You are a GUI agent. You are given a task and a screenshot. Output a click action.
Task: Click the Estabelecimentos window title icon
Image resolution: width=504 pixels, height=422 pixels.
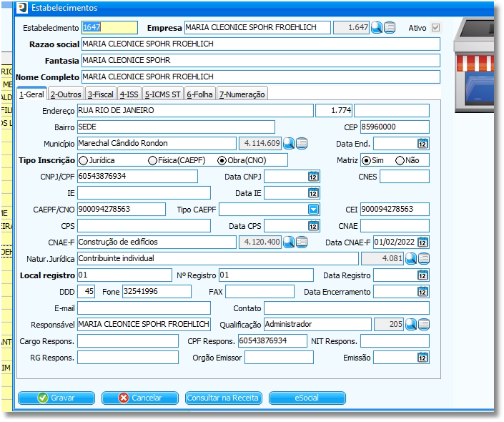coord(22,8)
